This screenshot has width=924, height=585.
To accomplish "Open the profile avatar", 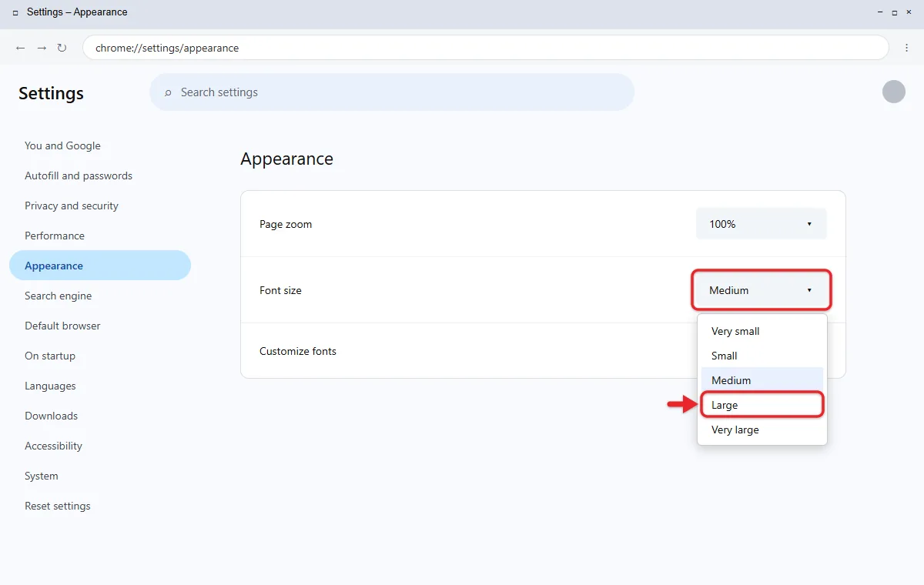I will [894, 92].
